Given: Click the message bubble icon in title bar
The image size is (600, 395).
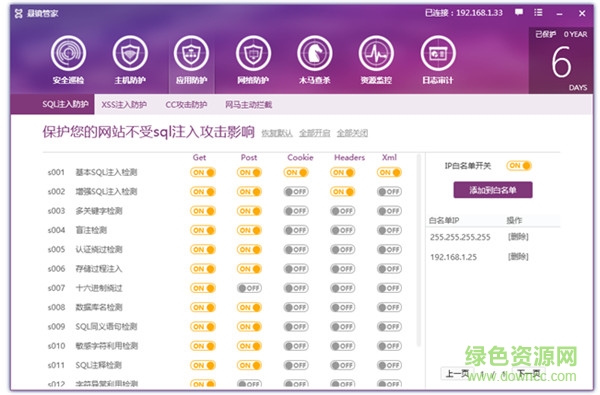Looking at the screenshot, I should (x=519, y=13).
